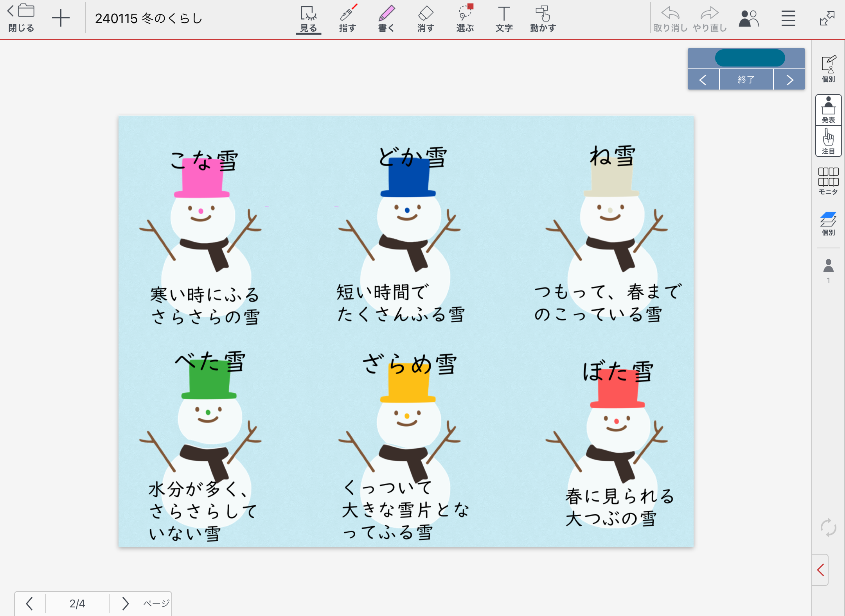Screen dimensions: 845x616
Task: Activate the 動かす move tool
Action: click(543, 18)
